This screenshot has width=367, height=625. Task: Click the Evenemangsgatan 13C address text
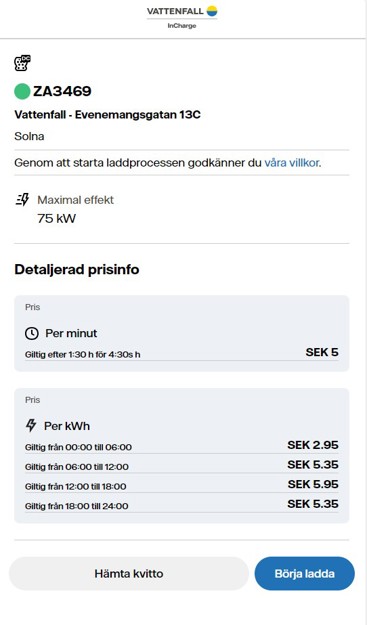(138, 115)
